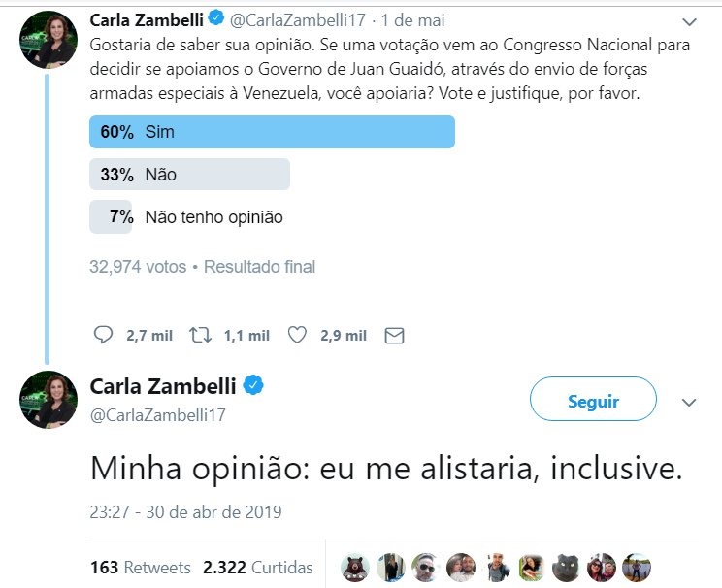The height and width of the screenshot is (588, 722).
Task: Click the verified badge beside the Seguir button
Action: 253,385
